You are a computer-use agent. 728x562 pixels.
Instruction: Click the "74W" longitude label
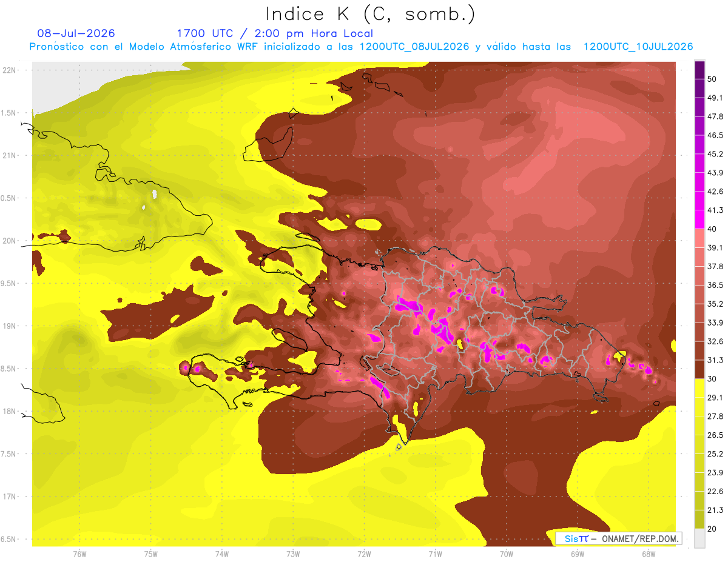pos(222,554)
